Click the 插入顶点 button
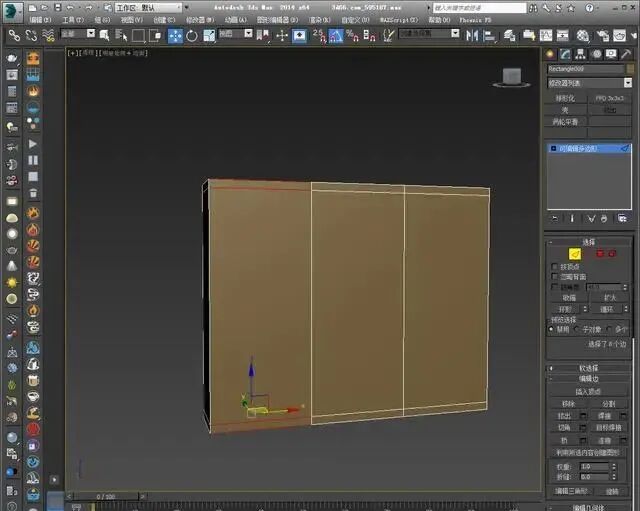 588,391
